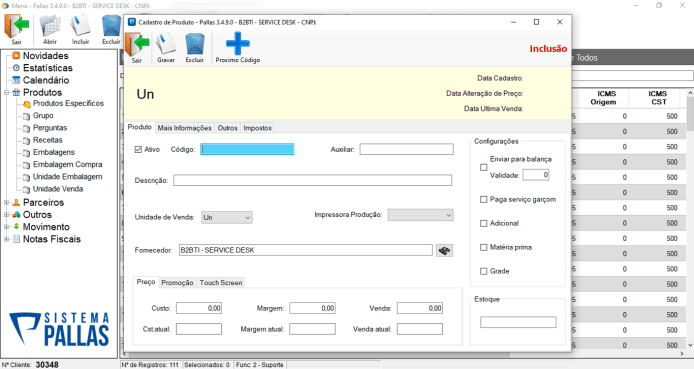Expand the Notas Fiscais tree node

(x=7, y=239)
